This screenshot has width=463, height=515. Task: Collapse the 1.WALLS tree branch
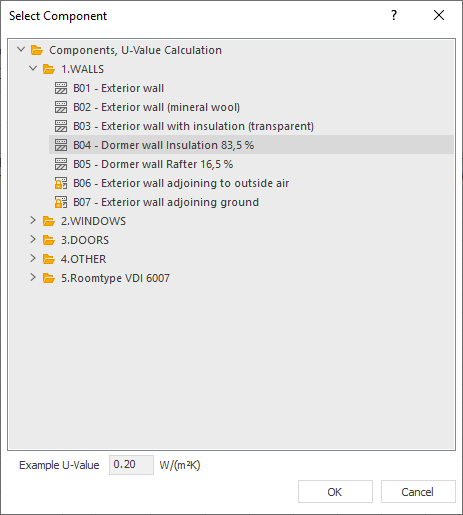pos(33,69)
